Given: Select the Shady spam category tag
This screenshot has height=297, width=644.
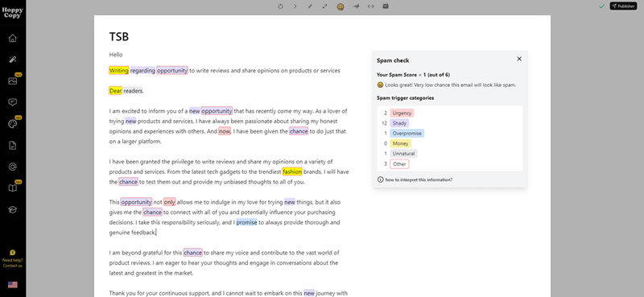Looking at the screenshot, I should [x=399, y=123].
